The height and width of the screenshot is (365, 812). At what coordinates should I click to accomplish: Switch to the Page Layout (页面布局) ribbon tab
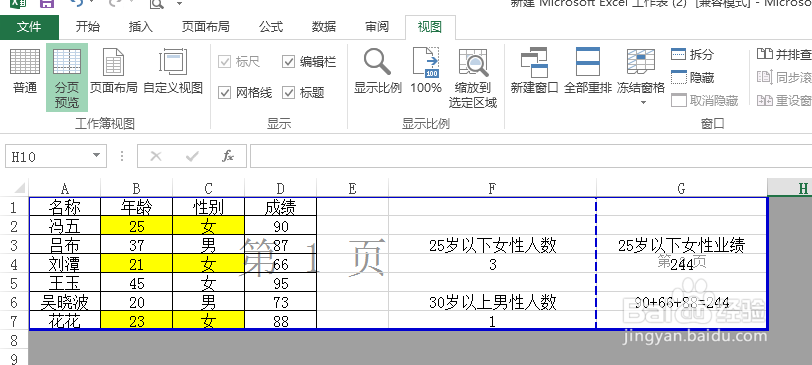(x=206, y=27)
